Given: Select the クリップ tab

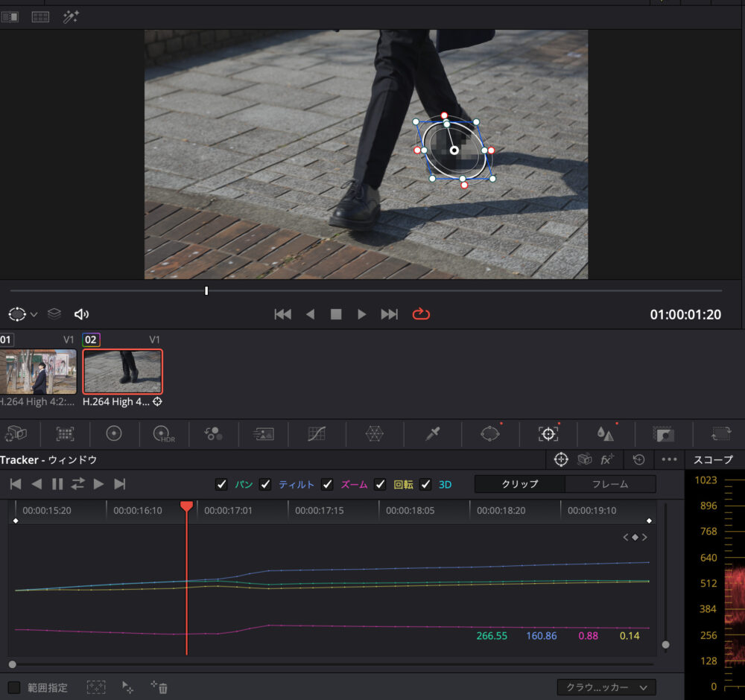Looking at the screenshot, I should pyautogui.click(x=519, y=484).
